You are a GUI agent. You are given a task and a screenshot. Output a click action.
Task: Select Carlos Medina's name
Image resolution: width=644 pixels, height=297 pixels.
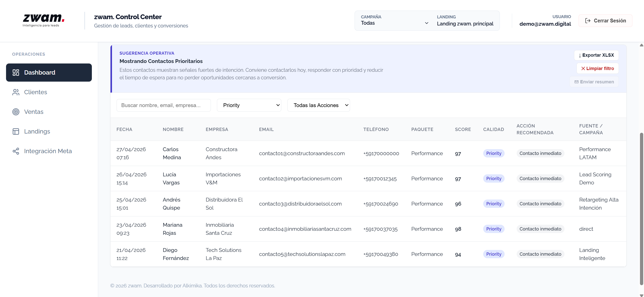tap(172, 153)
